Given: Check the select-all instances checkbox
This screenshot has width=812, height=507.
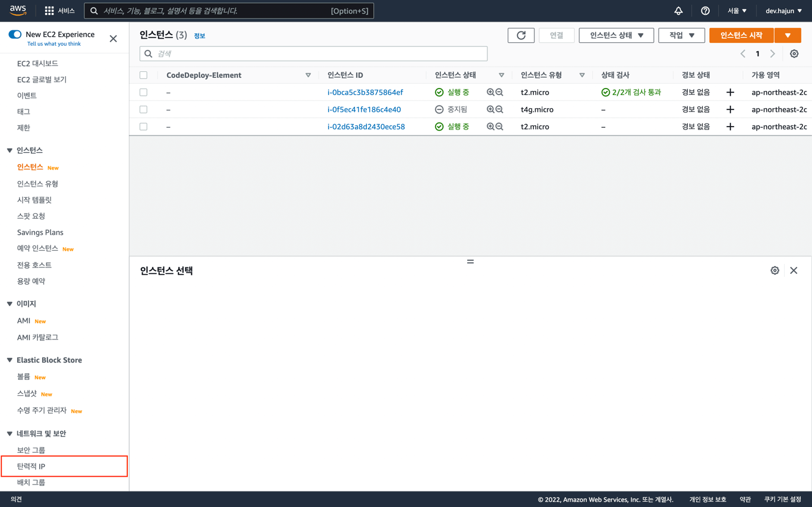Looking at the screenshot, I should click(x=143, y=75).
